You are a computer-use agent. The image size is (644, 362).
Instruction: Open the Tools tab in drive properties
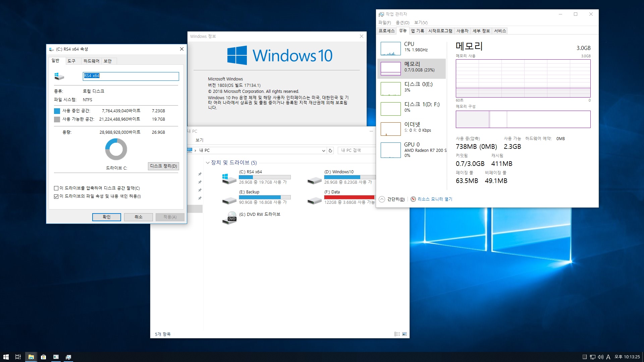(71, 61)
